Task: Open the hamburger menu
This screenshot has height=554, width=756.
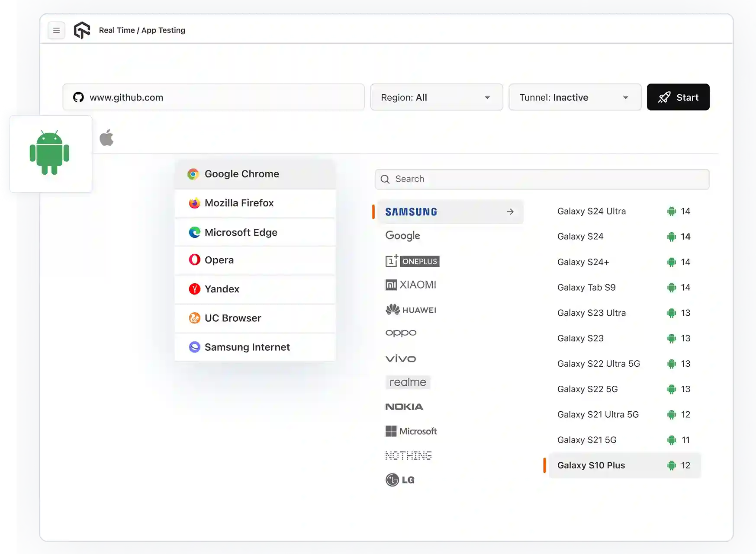Action: pyautogui.click(x=56, y=30)
